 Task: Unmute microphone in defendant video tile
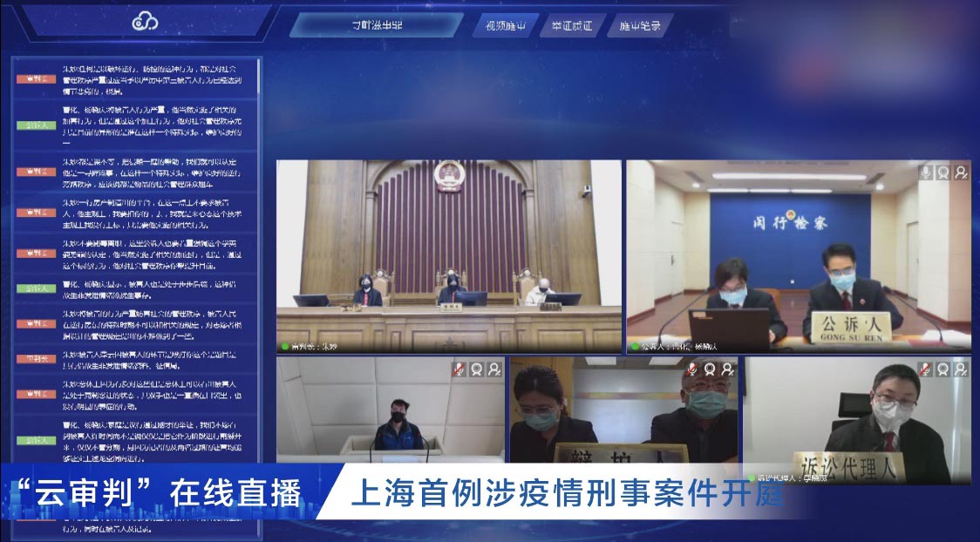(x=459, y=369)
